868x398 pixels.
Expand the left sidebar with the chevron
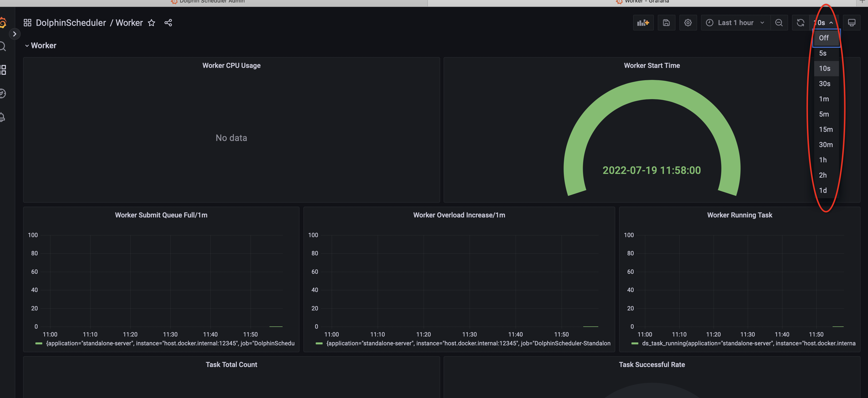coord(15,34)
